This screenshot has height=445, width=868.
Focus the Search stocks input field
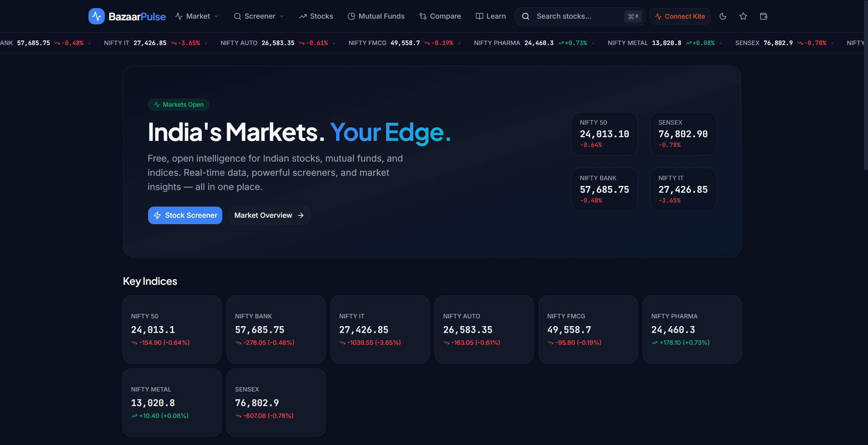[x=579, y=16]
